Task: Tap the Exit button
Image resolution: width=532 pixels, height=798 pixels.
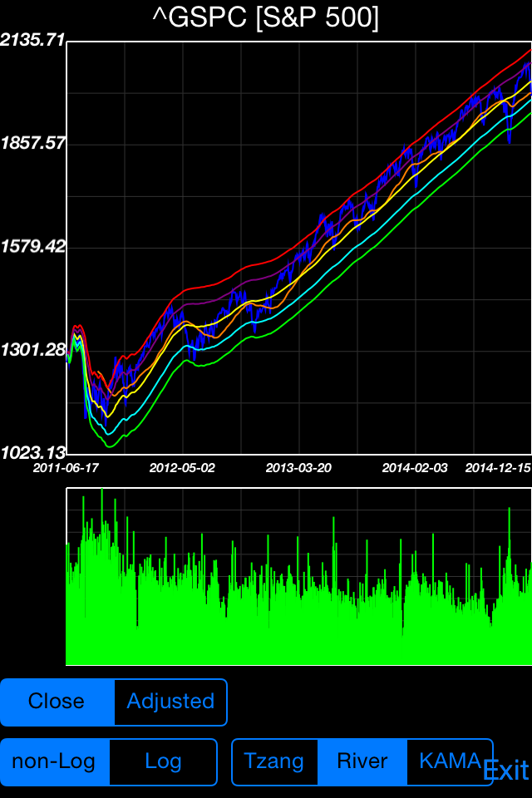Action: point(506,771)
